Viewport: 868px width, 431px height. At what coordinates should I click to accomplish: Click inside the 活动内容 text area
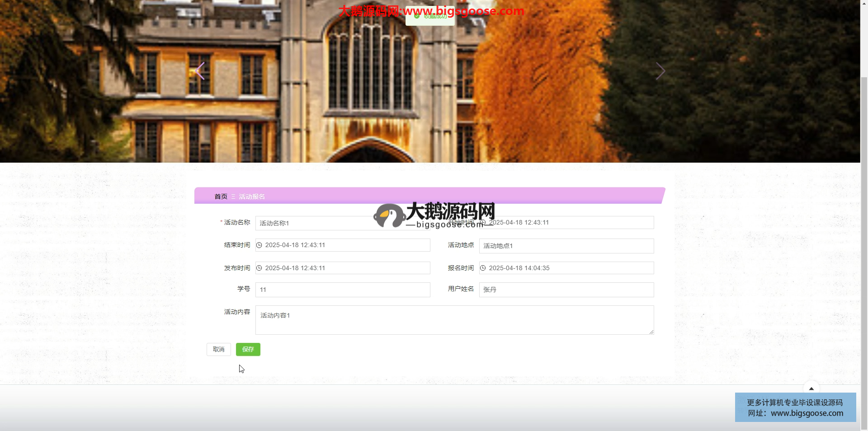pyautogui.click(x=454, y=320)
